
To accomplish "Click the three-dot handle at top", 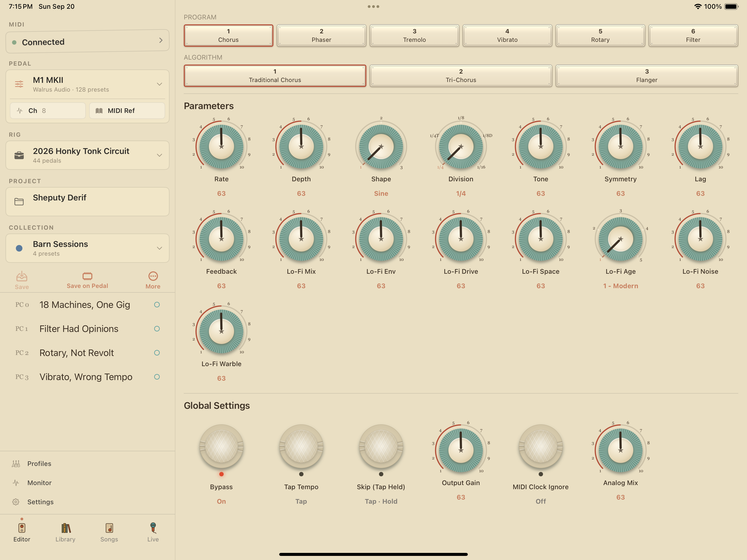I will click(x=373, y=6).
